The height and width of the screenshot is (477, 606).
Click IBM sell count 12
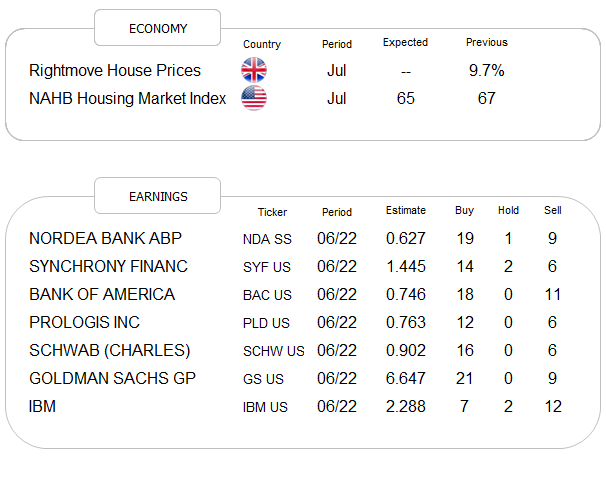(553, 406)
